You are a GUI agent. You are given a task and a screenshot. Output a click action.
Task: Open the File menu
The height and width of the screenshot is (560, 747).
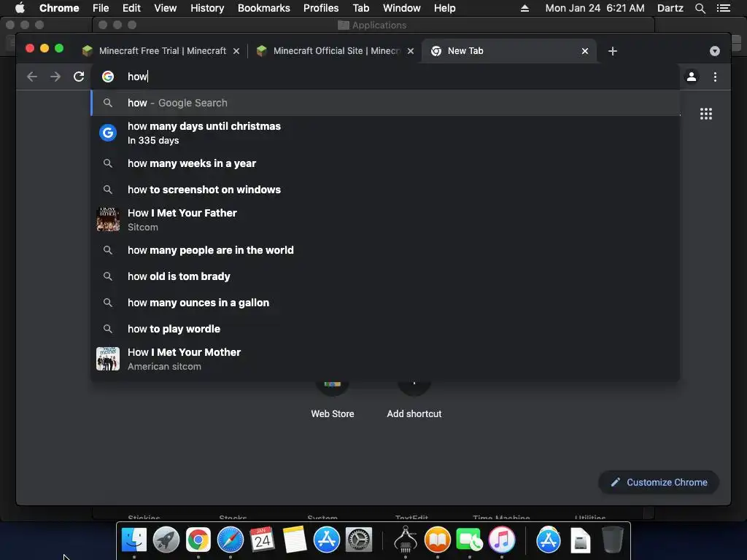pos(101,8)
